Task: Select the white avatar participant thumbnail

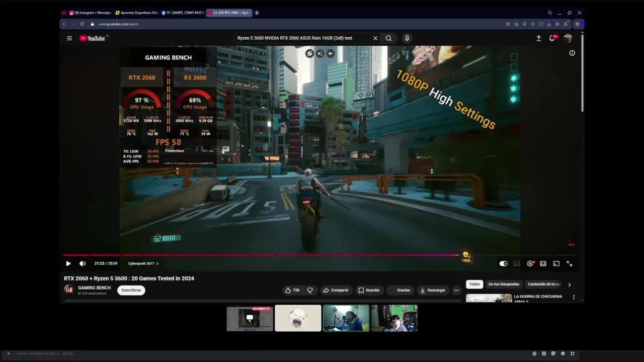Action: point(298,318)
